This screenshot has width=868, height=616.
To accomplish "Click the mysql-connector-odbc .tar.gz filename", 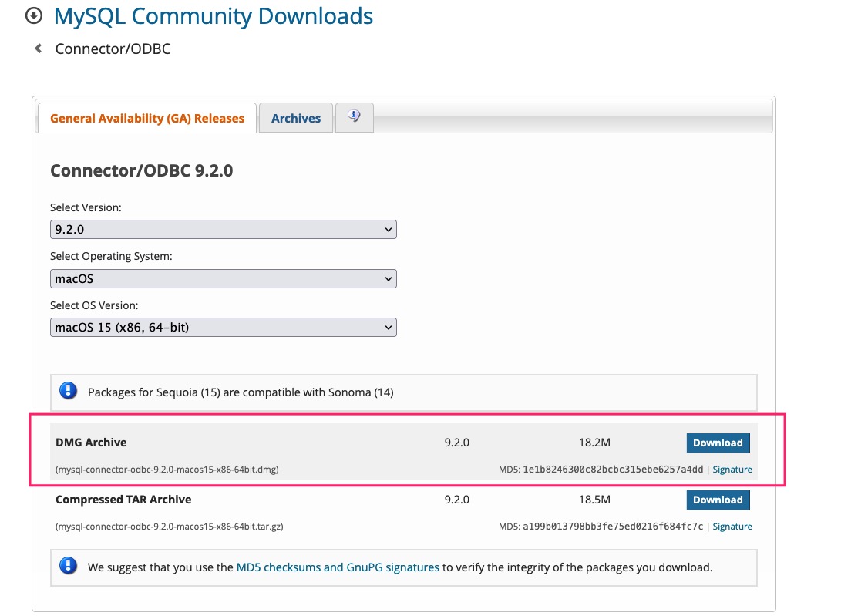I will coord(170,527).
